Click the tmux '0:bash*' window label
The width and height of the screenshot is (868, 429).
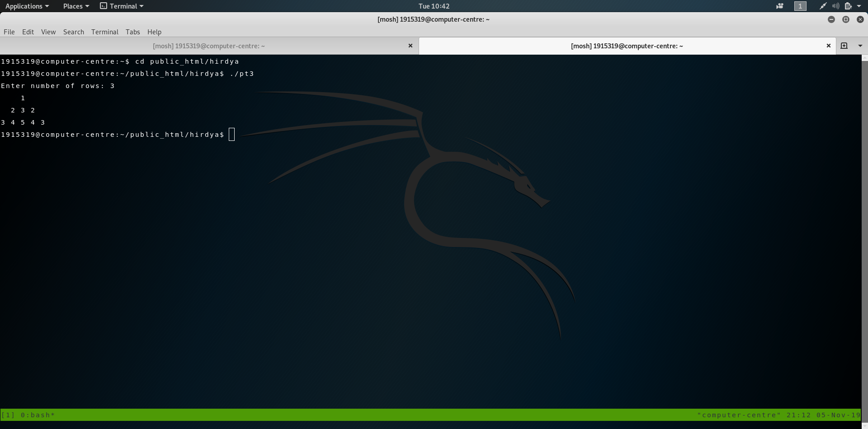(x=38, y=415)
